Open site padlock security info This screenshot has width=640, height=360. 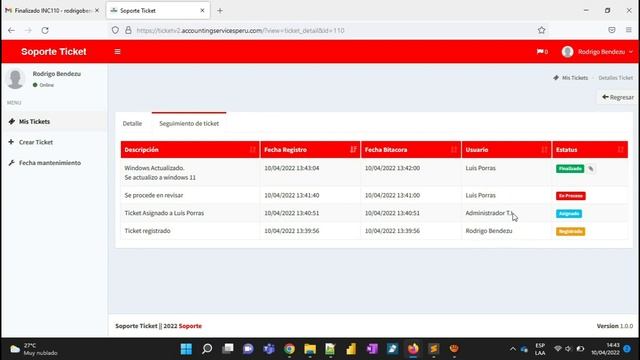[128, 30]
